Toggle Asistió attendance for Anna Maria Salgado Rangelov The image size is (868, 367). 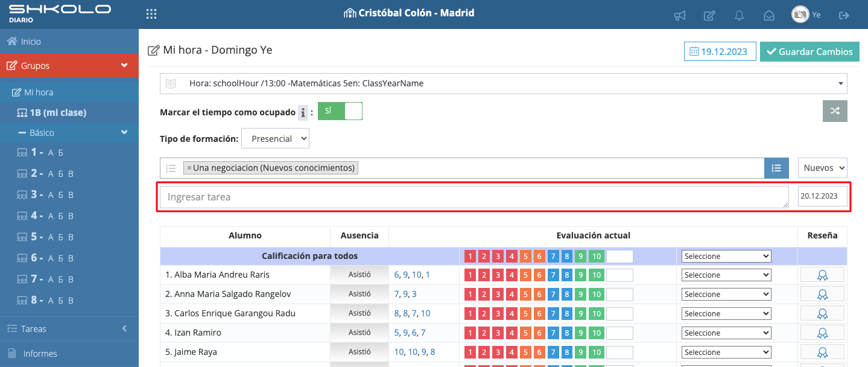(x=360, y=294)
